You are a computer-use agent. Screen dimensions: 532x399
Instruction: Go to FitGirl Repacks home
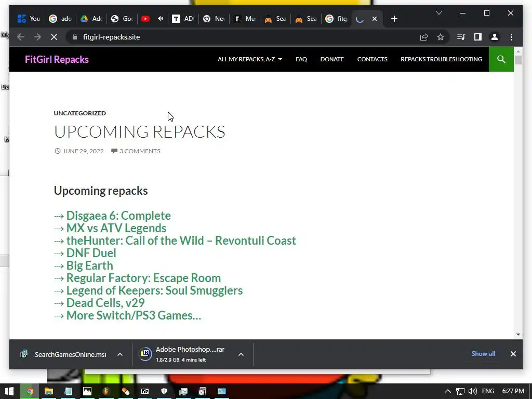click(57, 59)
